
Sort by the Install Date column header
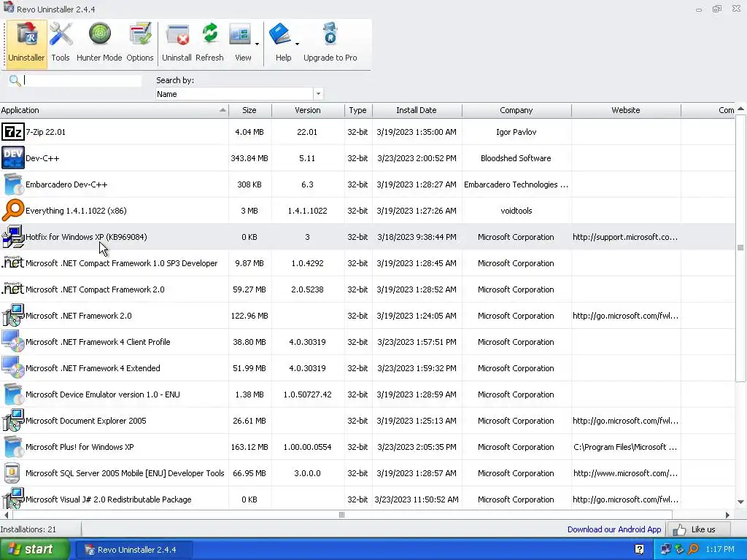point(417,110)
